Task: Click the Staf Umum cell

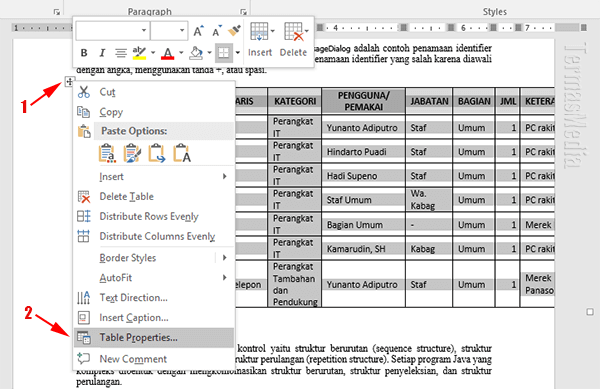Action: [x=364, y=200]
